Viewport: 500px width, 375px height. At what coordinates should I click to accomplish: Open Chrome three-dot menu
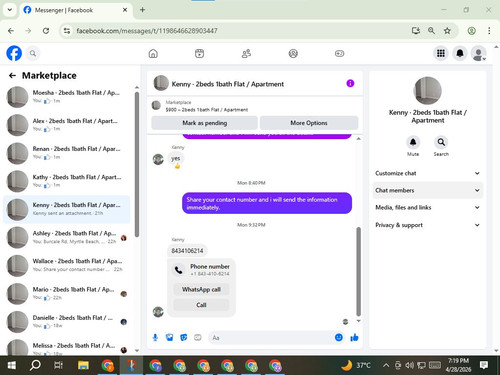(x=489, y=31)
